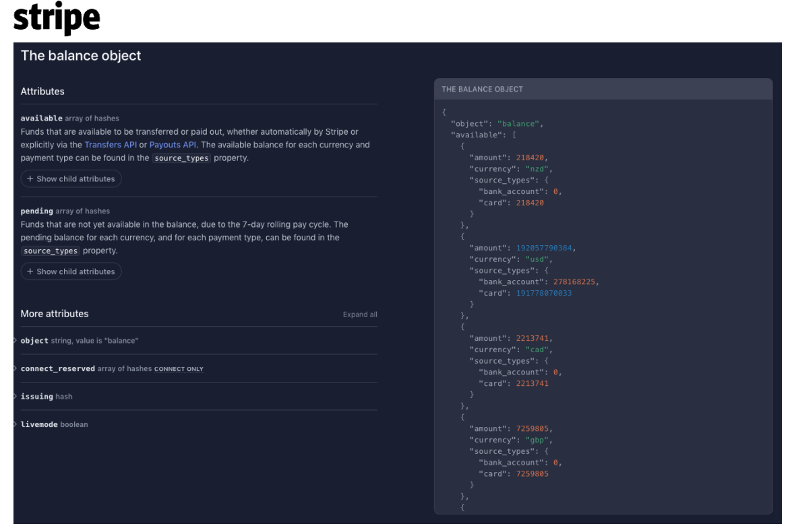Click the chevron beside connect_reserved

[x=16, y=368]
